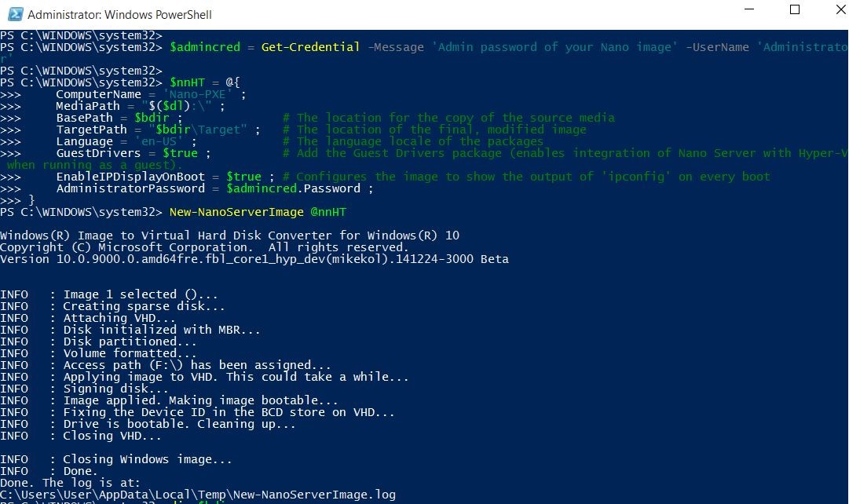Click the 'Access path (F:\) has been assigned' line
Image resolution: width=849 pixels, height=504 pixels.
pos(165,365)
